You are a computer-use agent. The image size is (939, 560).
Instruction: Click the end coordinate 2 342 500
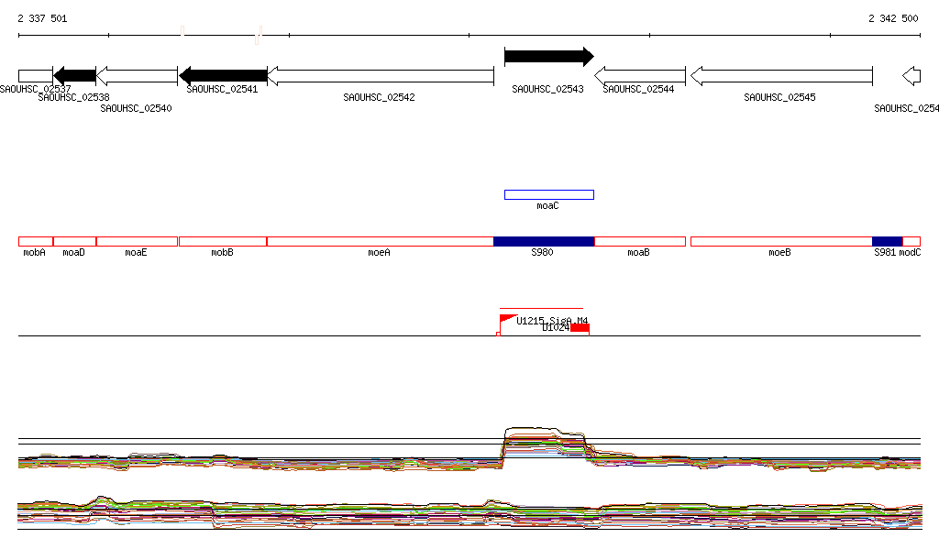[x=893, y=18]
